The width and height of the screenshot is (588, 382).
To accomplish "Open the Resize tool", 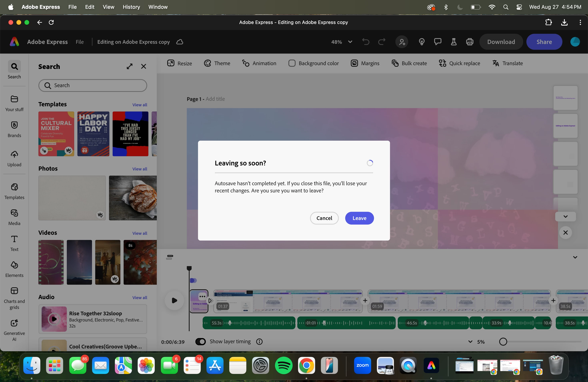I will (x=179, y=63).
